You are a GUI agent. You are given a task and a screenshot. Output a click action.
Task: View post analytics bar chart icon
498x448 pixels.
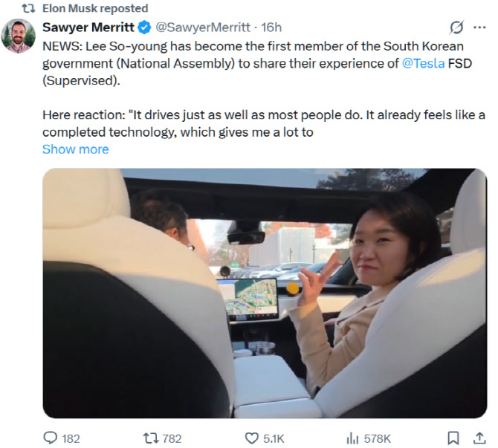pos(354,438)
